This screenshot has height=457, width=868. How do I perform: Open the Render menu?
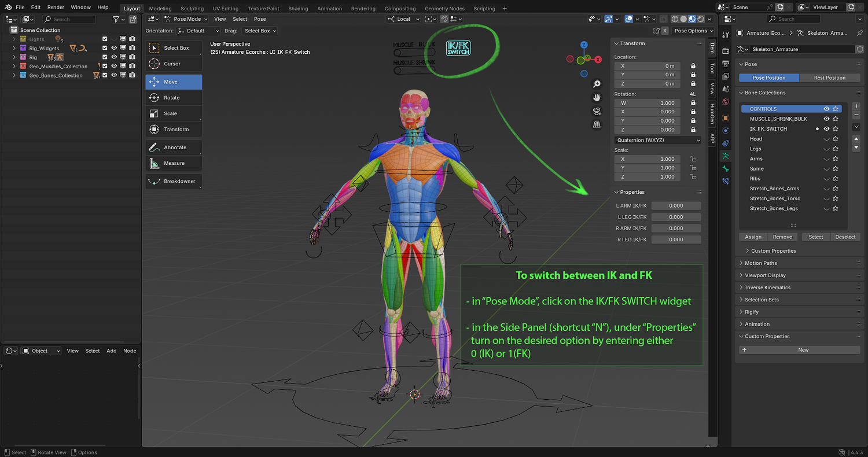tap(56, 8)
